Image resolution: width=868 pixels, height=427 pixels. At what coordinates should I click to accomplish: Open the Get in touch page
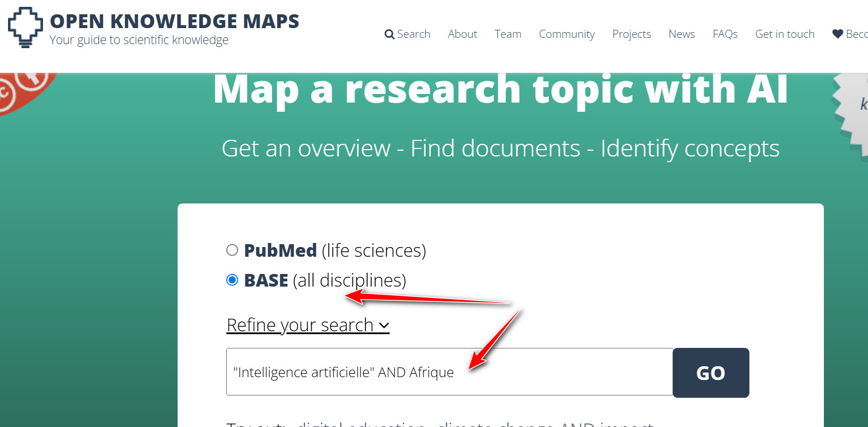(x=784, y=34)
